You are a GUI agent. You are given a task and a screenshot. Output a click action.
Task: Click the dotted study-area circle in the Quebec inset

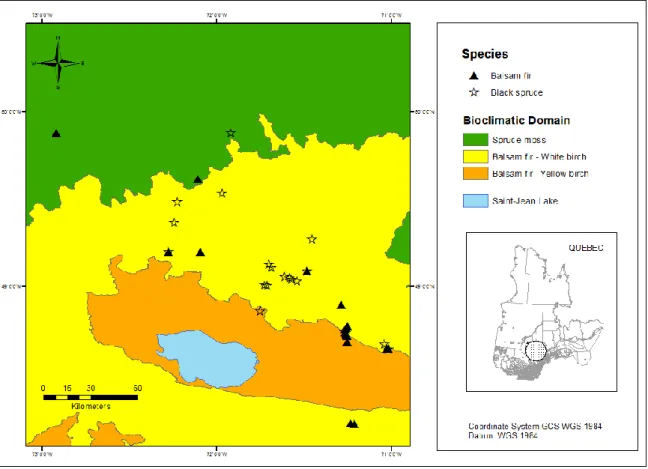536,350
